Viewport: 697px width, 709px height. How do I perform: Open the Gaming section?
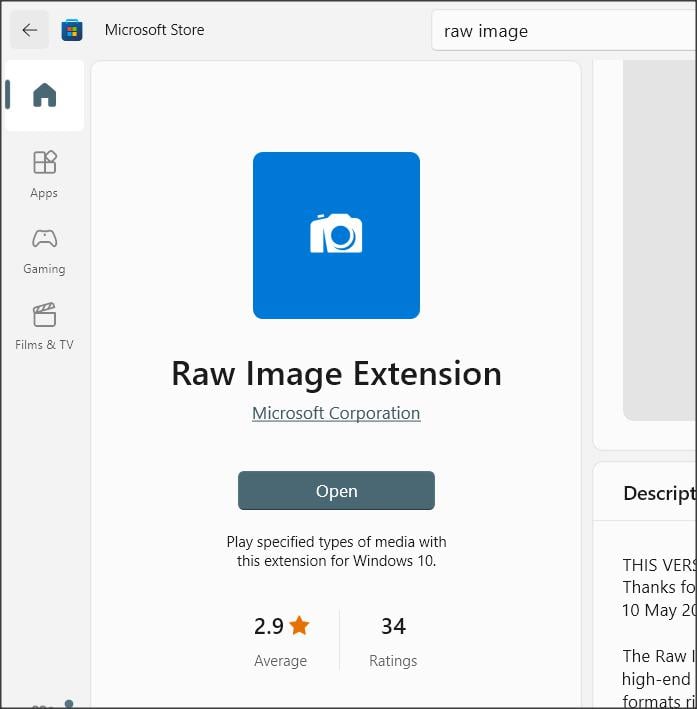click(x=44, y=251)
